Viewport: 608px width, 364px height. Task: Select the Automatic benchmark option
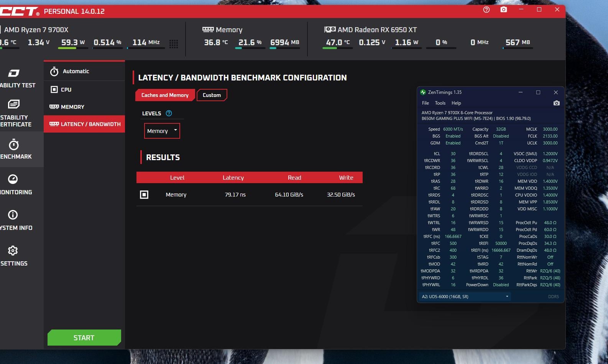84,71
